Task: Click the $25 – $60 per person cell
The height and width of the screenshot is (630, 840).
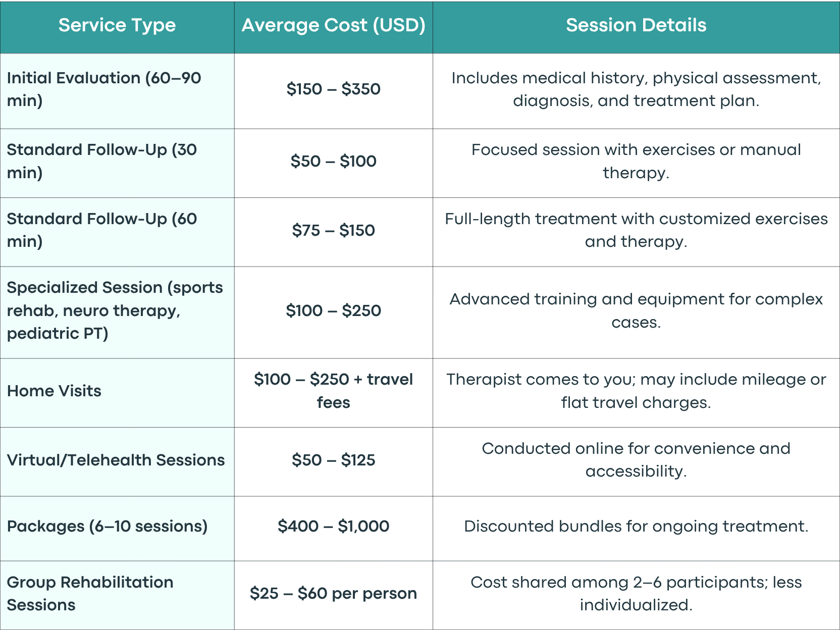Action: [x=333, y=594]
